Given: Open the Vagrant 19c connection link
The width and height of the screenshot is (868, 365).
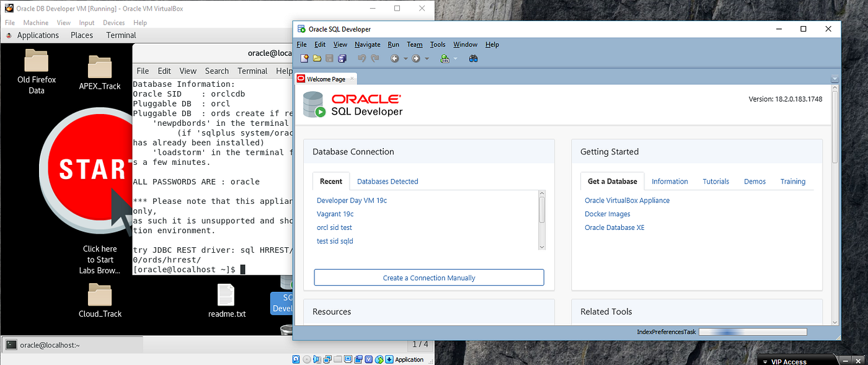Looking at the screenshot, I should [x=335, y=214].
